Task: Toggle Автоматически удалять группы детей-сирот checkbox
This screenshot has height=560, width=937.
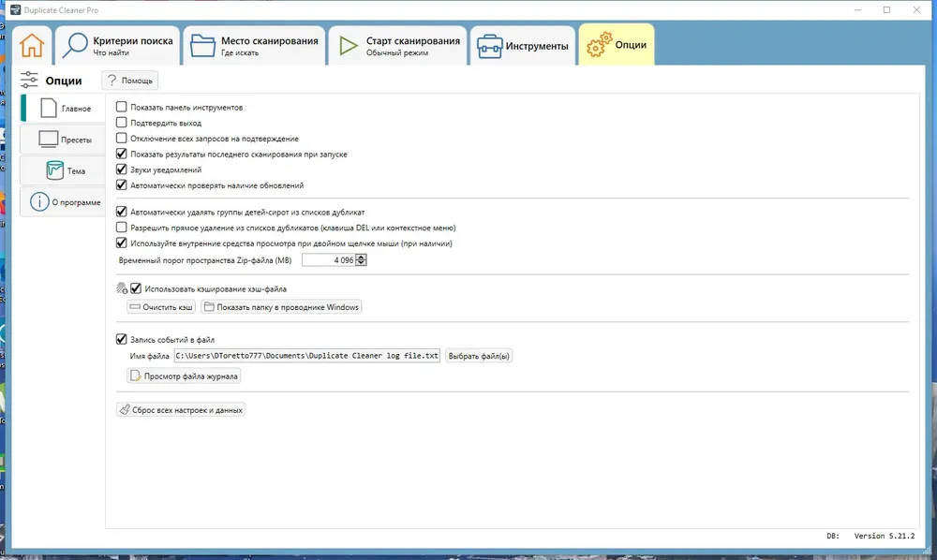Action: coord(121,212)
